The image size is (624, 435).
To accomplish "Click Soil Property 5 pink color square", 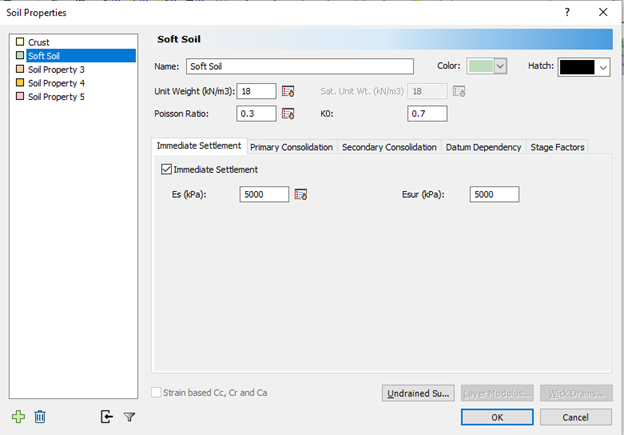I will 20,96.
